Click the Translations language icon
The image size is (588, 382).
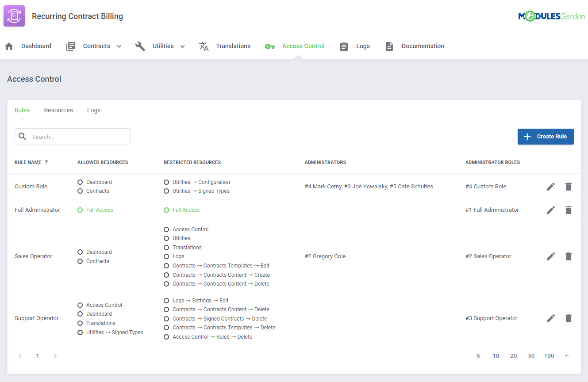[x=204, y=46]
